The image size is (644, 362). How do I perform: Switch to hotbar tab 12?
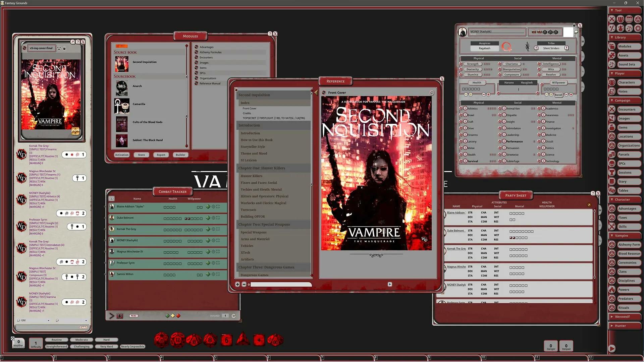pos(591,358)
